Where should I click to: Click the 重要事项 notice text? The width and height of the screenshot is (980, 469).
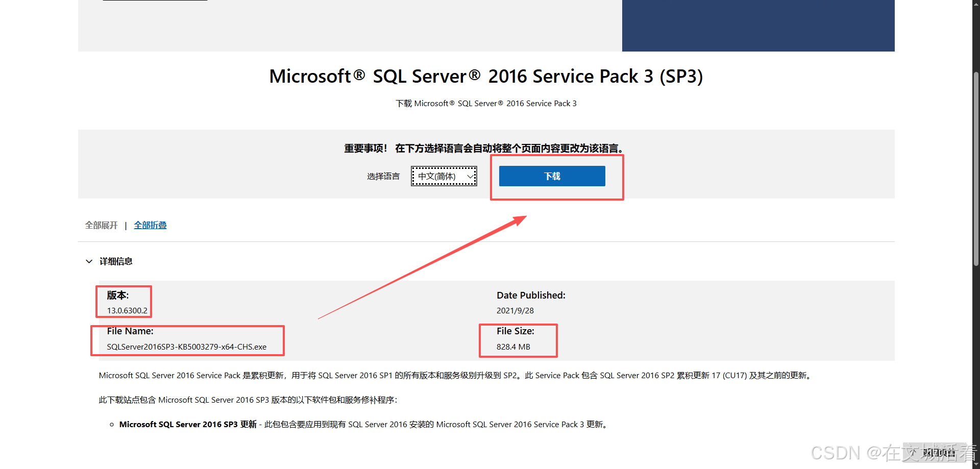(484, 148)
